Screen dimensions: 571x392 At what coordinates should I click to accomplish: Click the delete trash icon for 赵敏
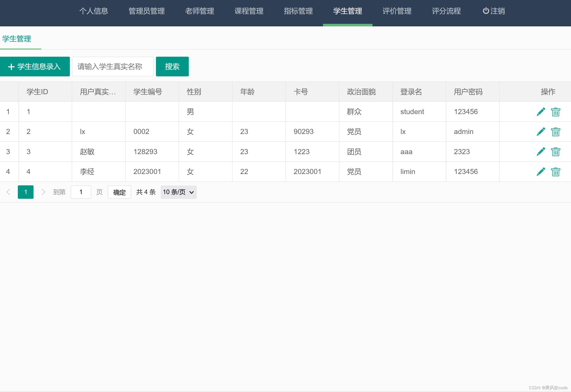tap(555, 152)
